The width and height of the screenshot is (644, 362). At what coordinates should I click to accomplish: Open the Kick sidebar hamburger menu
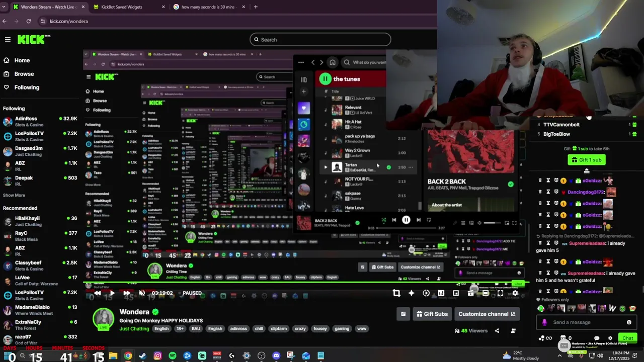pyautogui.click(x=8, y=39)
